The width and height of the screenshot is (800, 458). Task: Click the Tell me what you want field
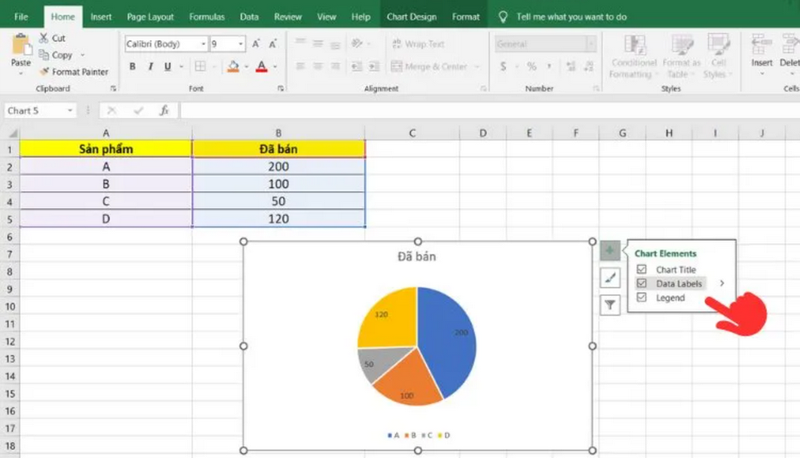coord(571,17)
